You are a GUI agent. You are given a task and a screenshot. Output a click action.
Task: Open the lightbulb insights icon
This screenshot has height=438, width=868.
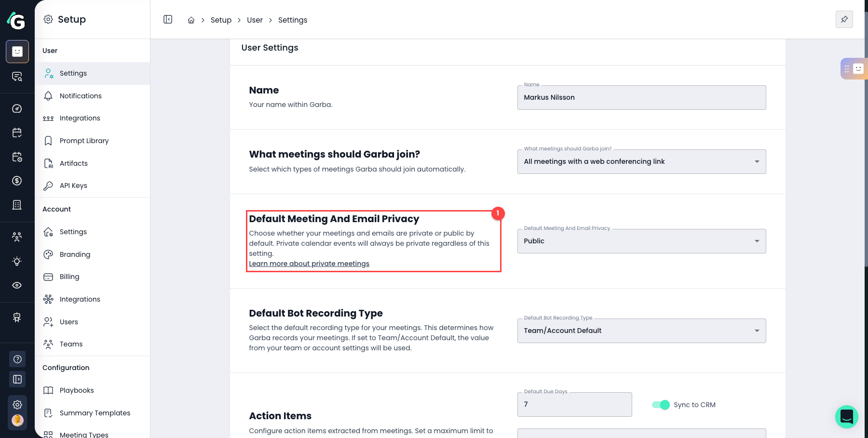[x=17, y=261]
